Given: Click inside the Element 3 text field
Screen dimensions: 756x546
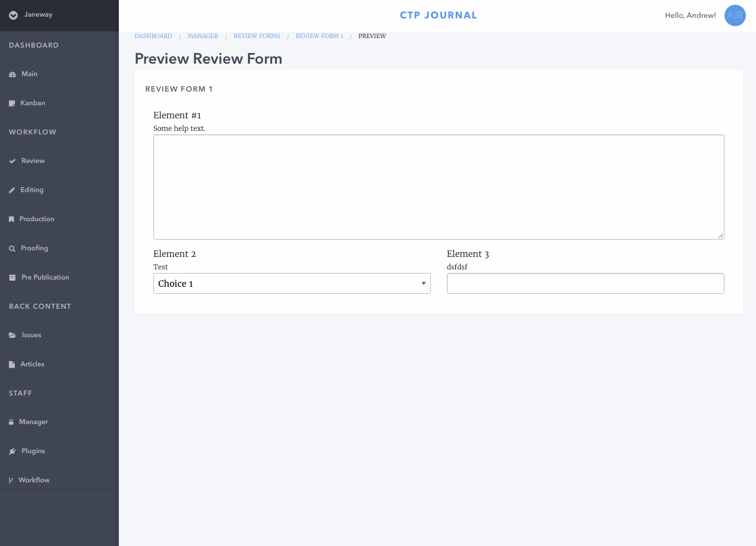Looking at the screenshot, I should click(x=585, y=283).
